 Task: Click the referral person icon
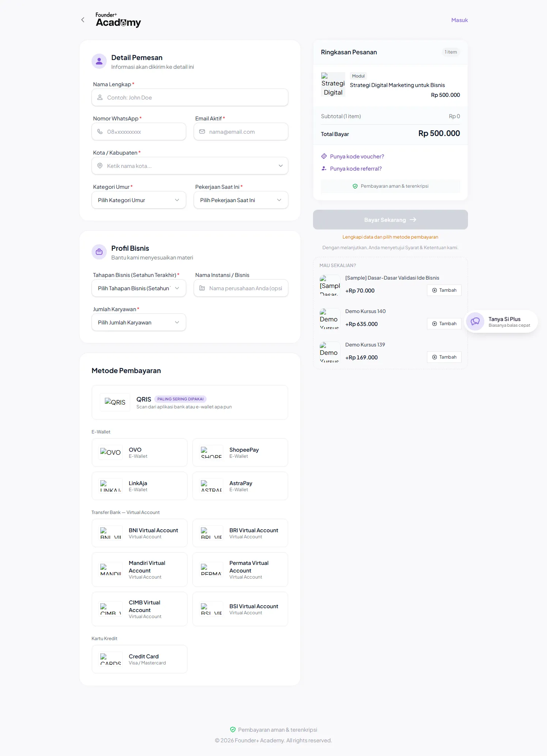coord(324,168)
